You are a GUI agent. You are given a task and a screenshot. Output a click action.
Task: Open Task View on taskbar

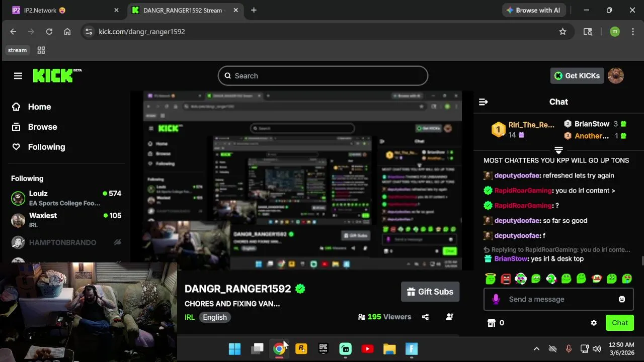[257, 349]
